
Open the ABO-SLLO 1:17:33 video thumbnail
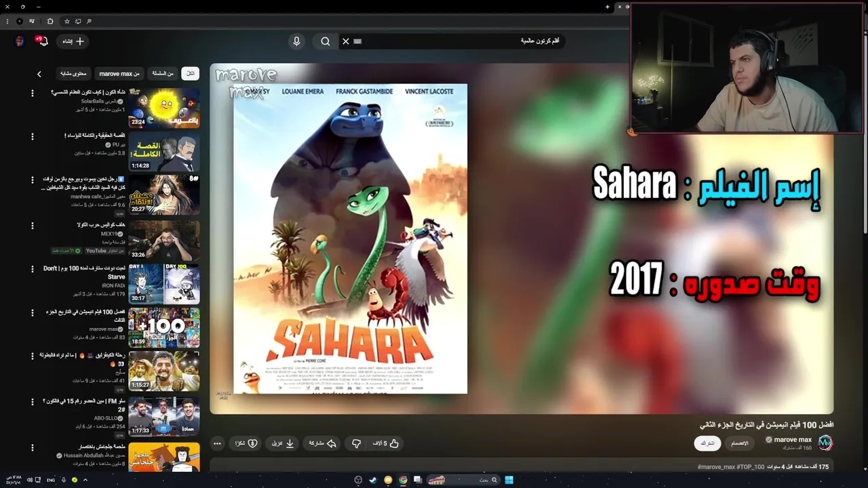click(x=164, y=415)
